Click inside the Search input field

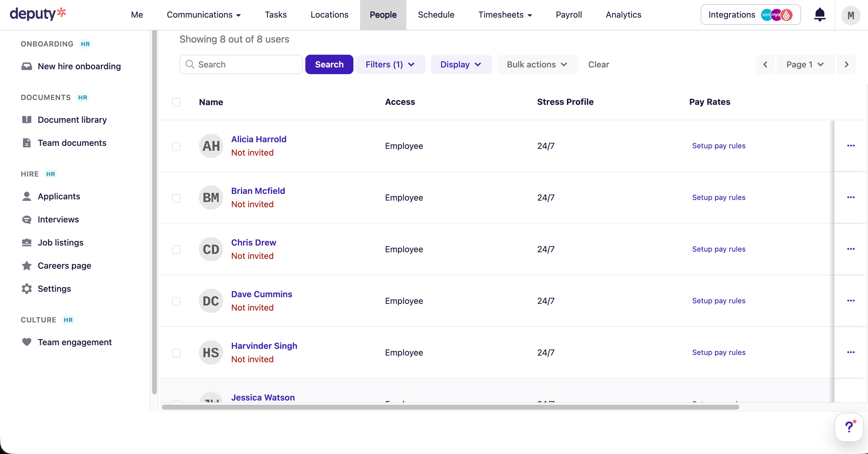pyautogui.click(x=241, y=64)
